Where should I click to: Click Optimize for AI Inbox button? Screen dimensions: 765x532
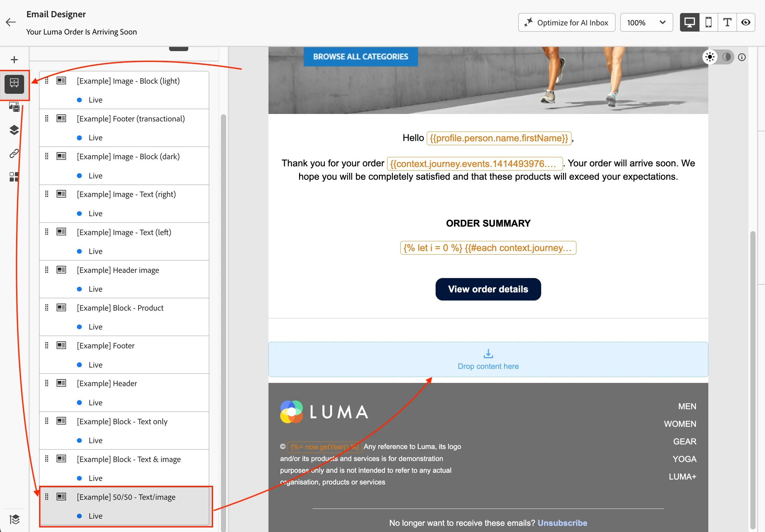[x=567, y=22]
